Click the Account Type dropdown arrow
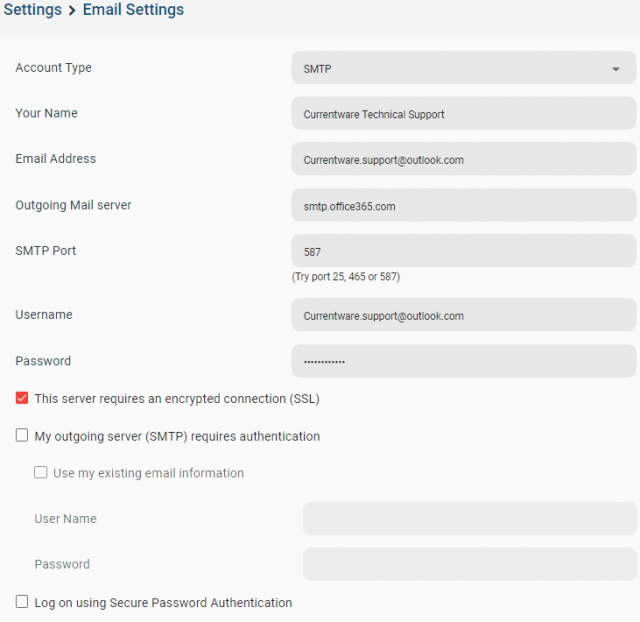 click(x=616, y=69)
